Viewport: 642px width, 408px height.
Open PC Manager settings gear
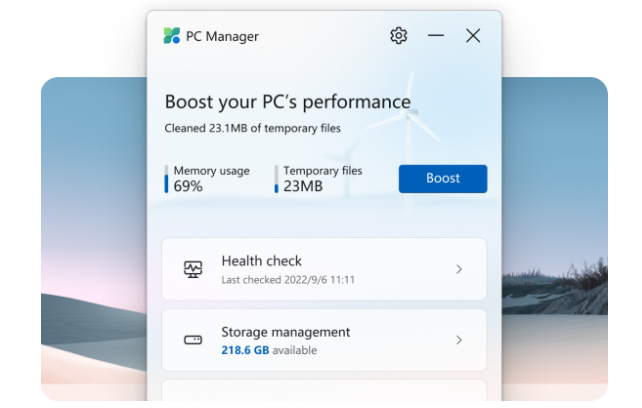398,36
